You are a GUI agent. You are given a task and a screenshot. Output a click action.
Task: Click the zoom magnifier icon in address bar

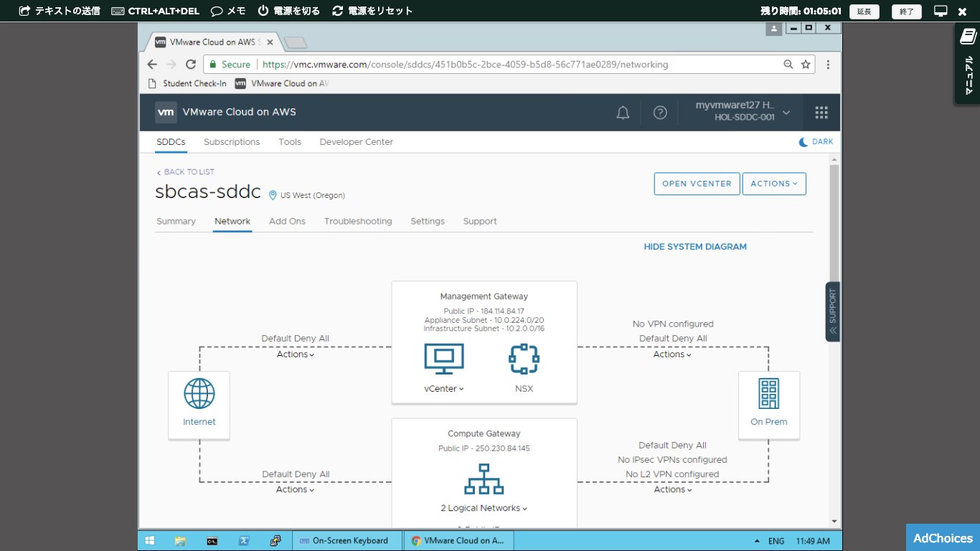point(788,65)
